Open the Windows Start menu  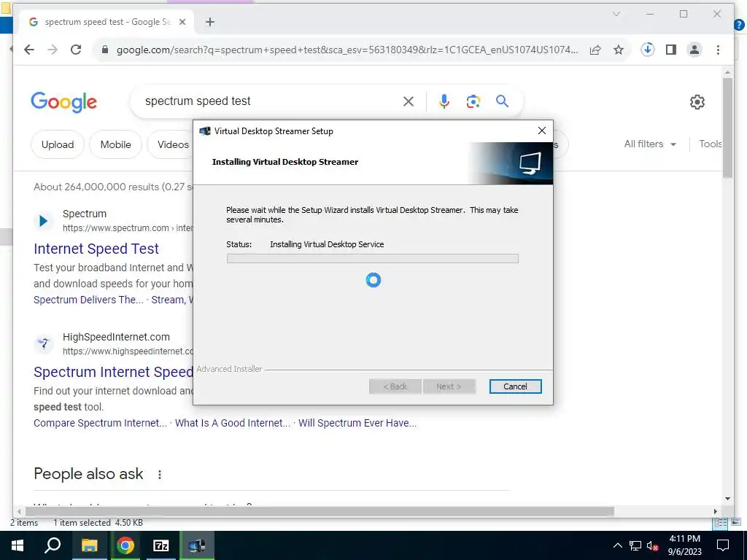pos(18,545)
